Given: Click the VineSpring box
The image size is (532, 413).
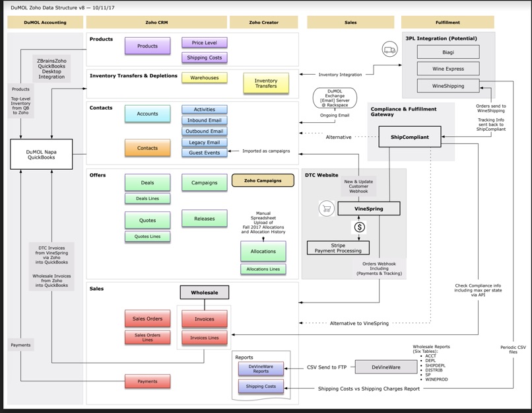Looking at the screenshot, I should [x=369, y=209].
